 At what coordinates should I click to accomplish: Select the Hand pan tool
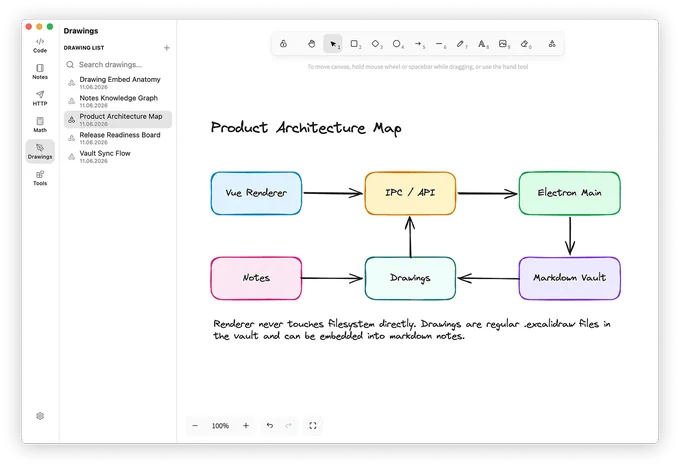311,44
